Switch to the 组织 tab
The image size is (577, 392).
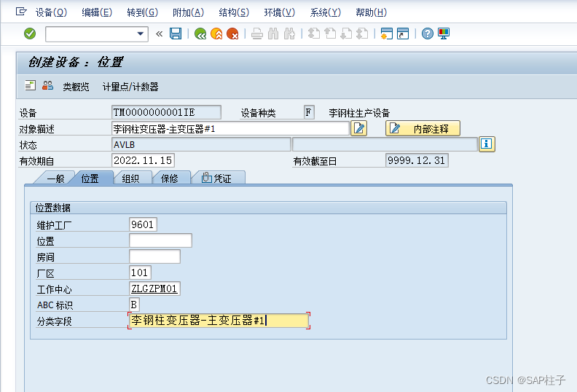point(130,179)
